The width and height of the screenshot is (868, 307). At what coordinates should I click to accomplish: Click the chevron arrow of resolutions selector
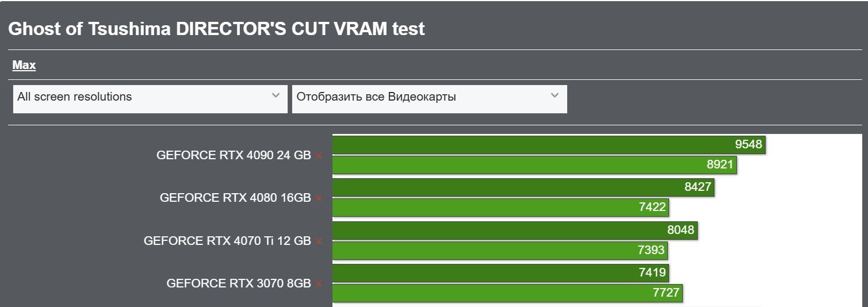pos(276,95)
